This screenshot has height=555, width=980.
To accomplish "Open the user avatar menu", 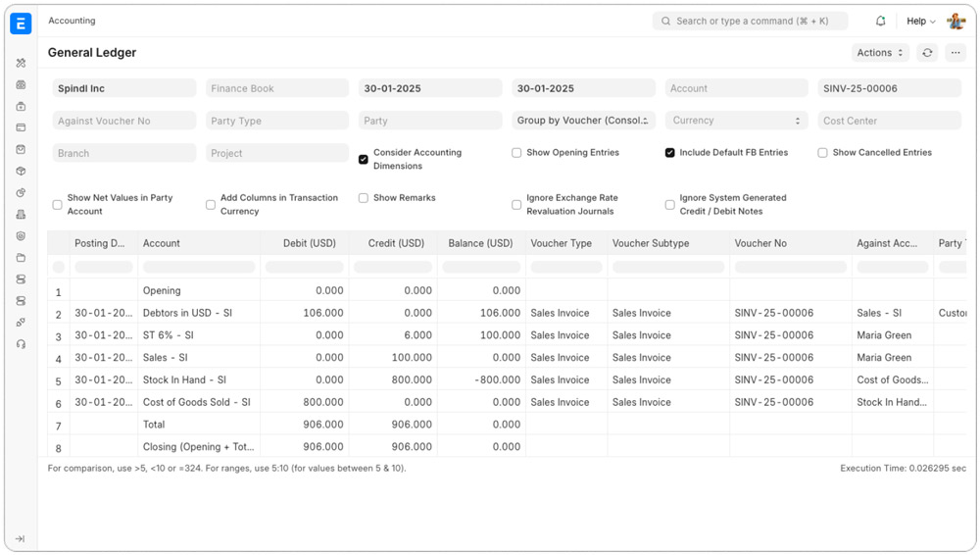I will coord(955,21).
